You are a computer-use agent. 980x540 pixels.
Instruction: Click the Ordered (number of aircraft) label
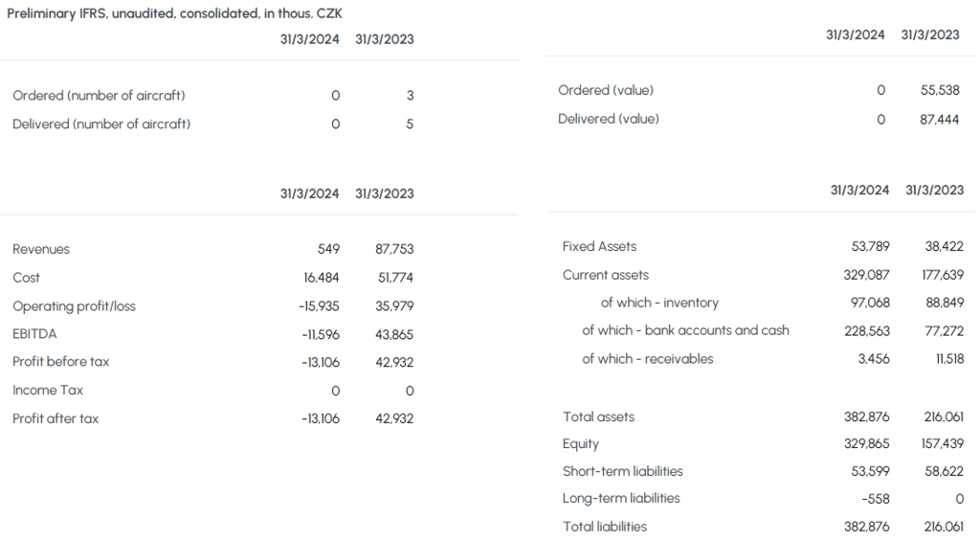pyautogui.click(x=99, y=96)
